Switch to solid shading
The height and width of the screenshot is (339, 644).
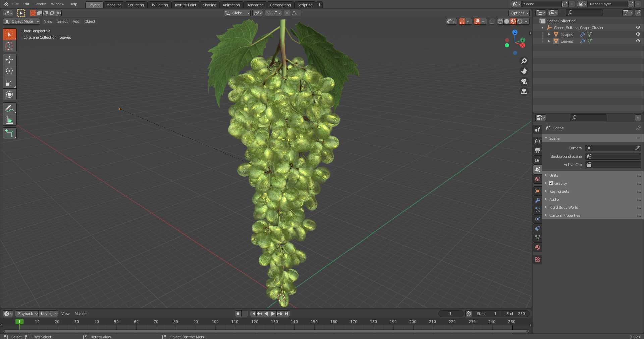(x=506, y=21)
